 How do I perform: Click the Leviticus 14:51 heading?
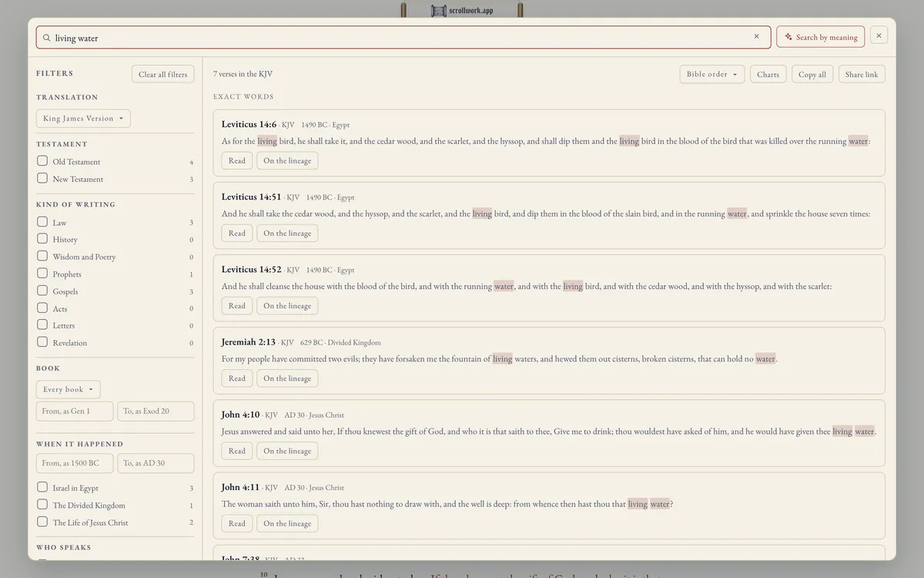click(251, 197)
